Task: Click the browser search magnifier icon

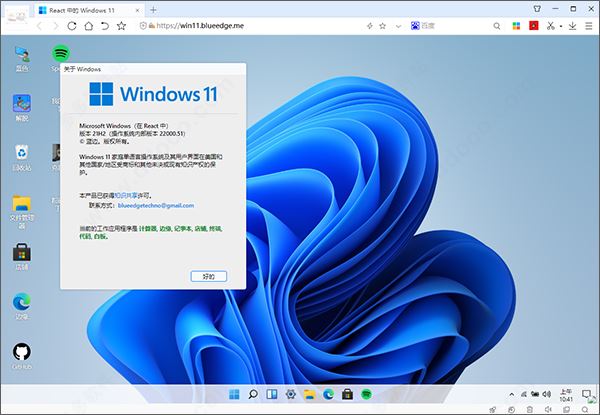Action: 497,26
